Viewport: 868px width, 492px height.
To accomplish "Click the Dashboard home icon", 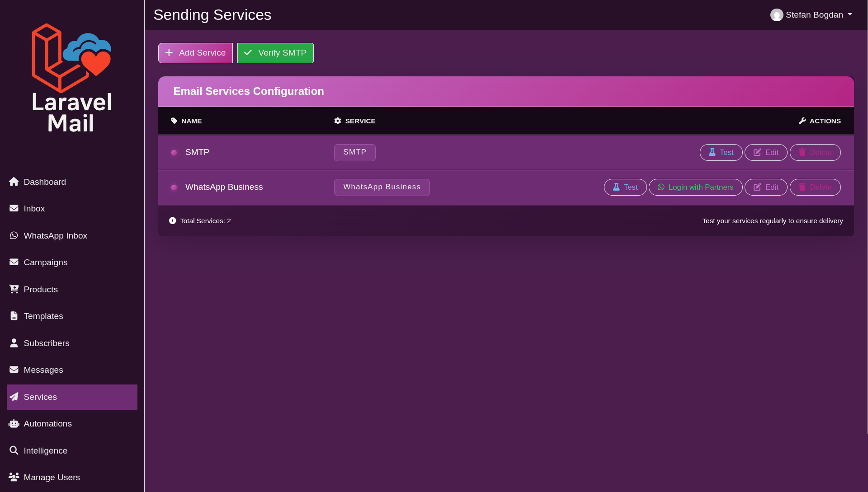I will (14, 182).
